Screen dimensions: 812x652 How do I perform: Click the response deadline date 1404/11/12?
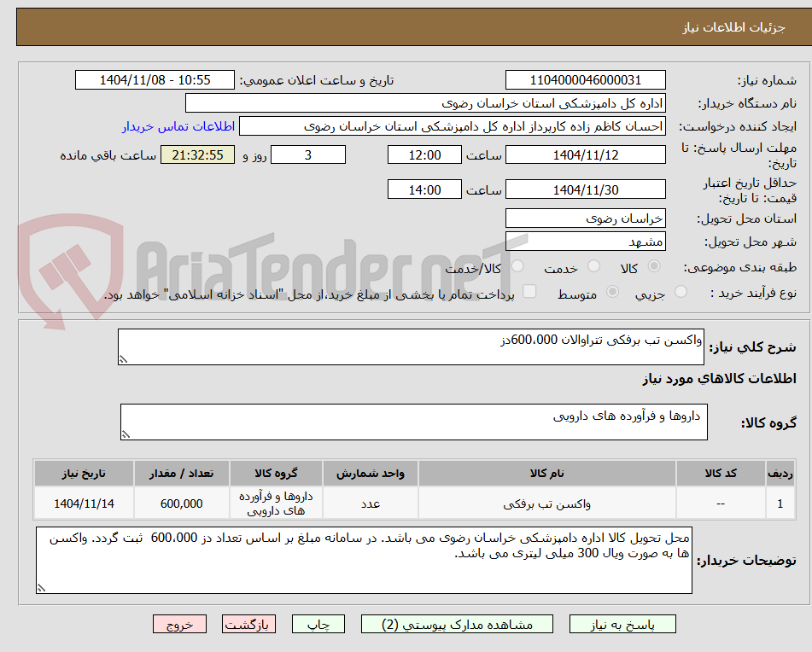585,154
